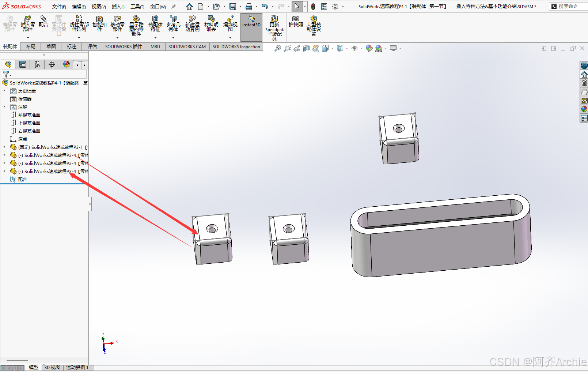Open the Appearances color ball in task pane
This screenshot has height=372, width=588.
pos(584,109)
